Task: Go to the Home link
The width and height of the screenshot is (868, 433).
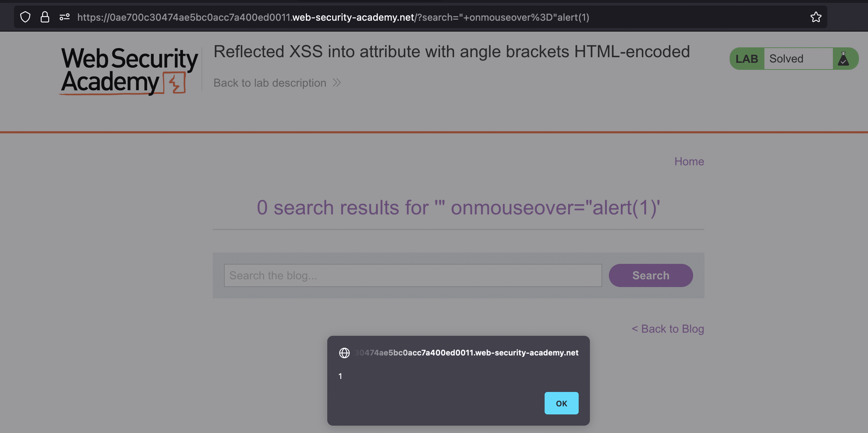Action: click(689, 161)
